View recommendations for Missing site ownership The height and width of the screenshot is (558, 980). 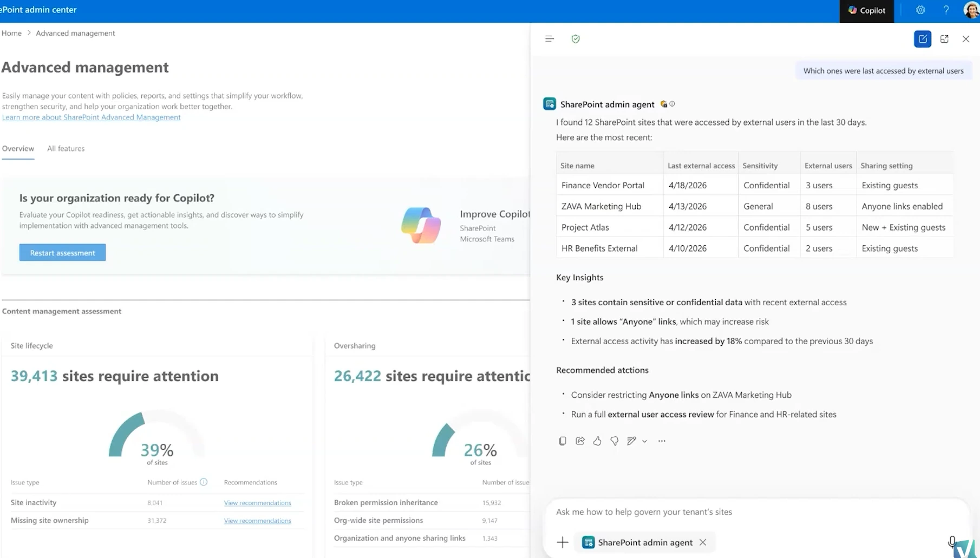[x=257, y=521]
